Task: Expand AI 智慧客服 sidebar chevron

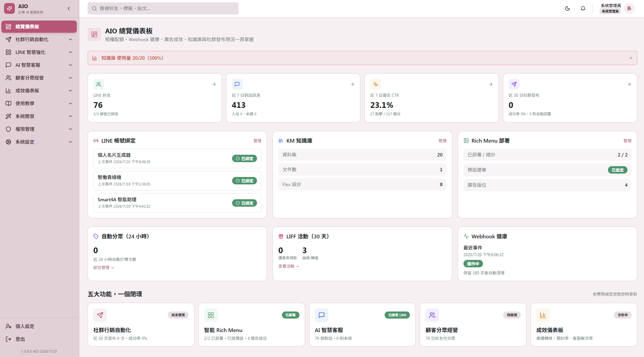Action: coord(70,65)
